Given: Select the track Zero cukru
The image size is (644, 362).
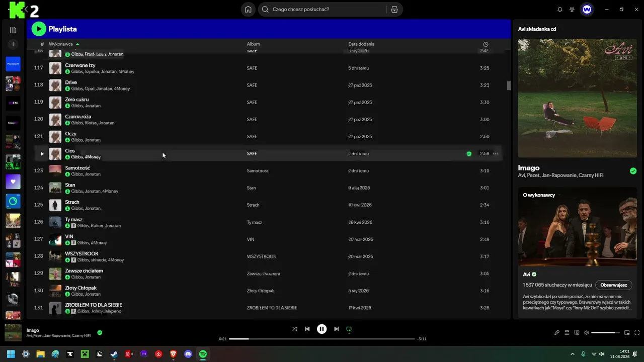Looking at the screenshot, I should [x=77, y=100].
